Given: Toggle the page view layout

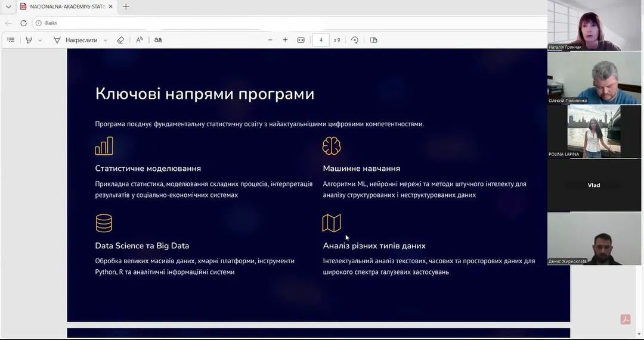Looking at the screenshot, I should (374, 40).
